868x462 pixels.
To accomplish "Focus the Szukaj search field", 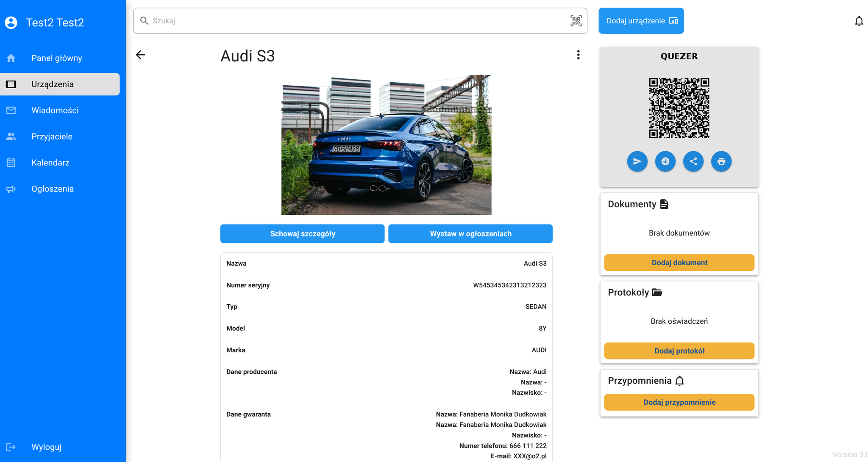I will (x=360, y=21).
